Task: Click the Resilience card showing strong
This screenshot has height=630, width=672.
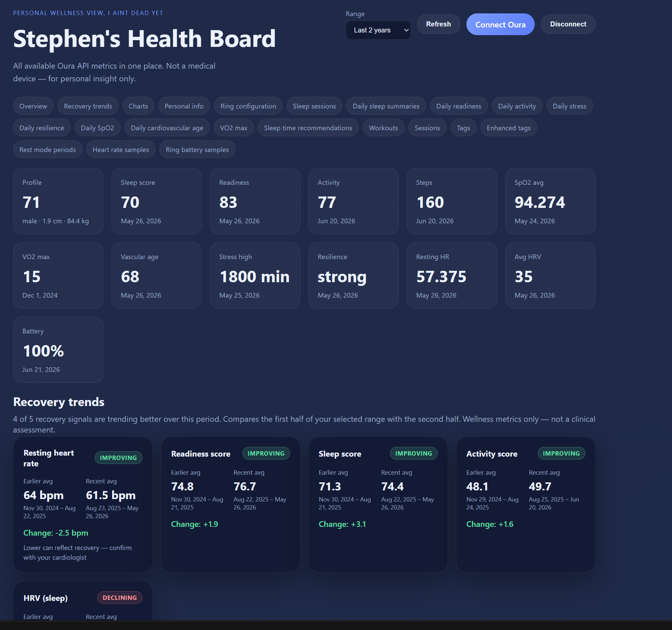Action: [x=354, y=275]
